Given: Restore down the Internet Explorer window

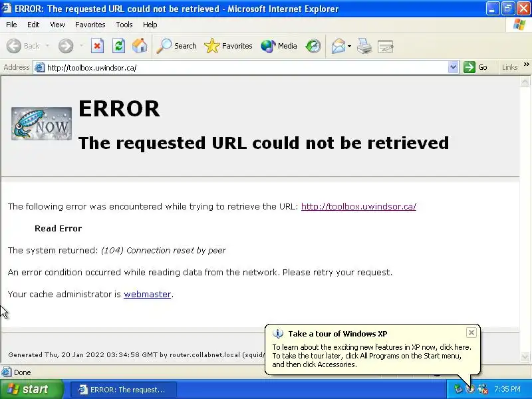Looking at the screenshot, I should 508,9.
